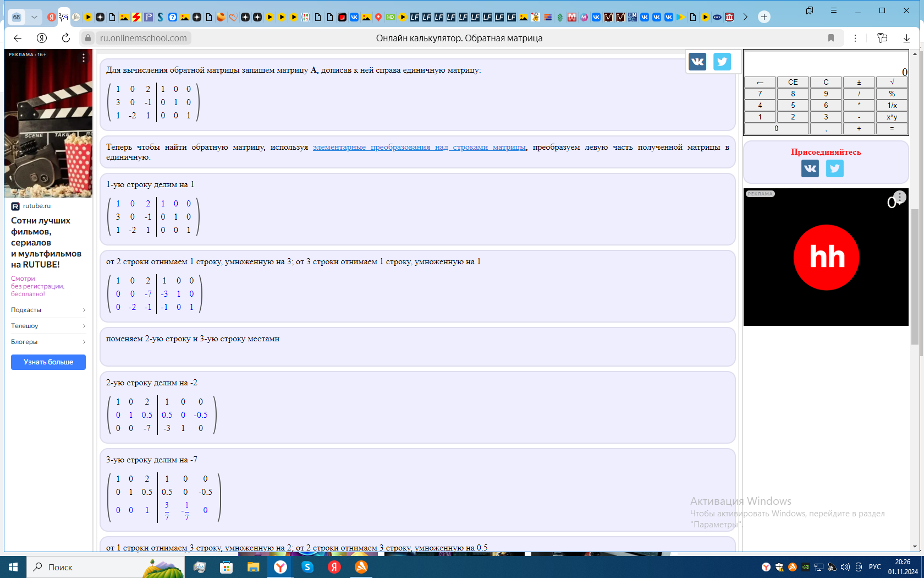The image size is (924, 578).
Task: Reload the page with the refresh icon
Action: 66,38
